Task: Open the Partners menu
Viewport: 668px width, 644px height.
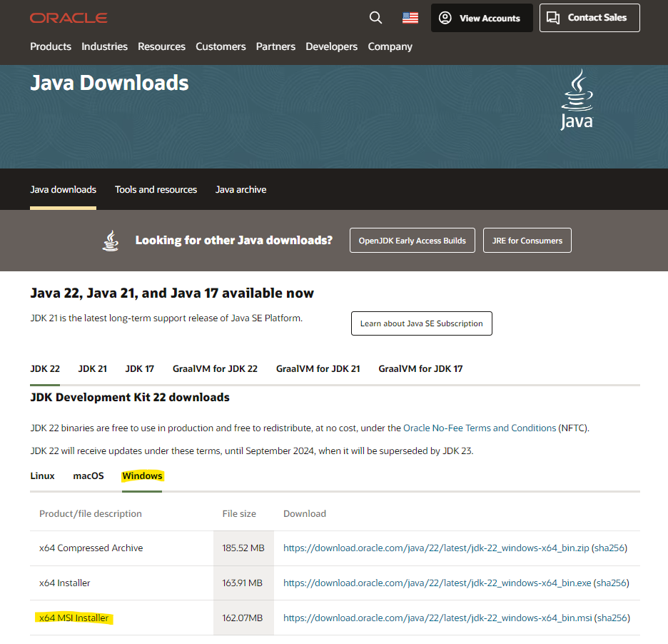Action: coord(275,46)
